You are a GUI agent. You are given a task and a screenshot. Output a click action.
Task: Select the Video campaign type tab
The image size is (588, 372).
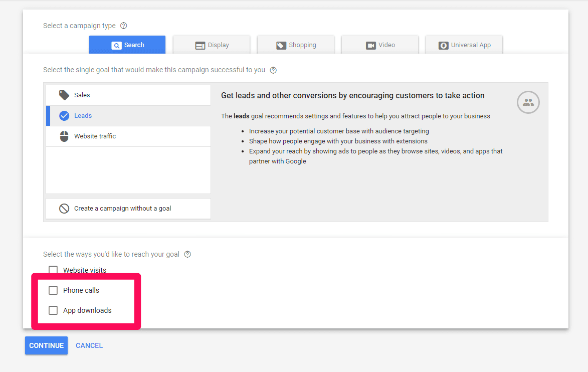(x=380, y=45)
